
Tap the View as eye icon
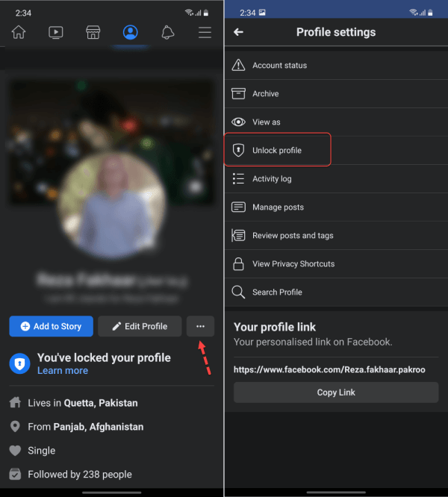click(x=238, y=122)
